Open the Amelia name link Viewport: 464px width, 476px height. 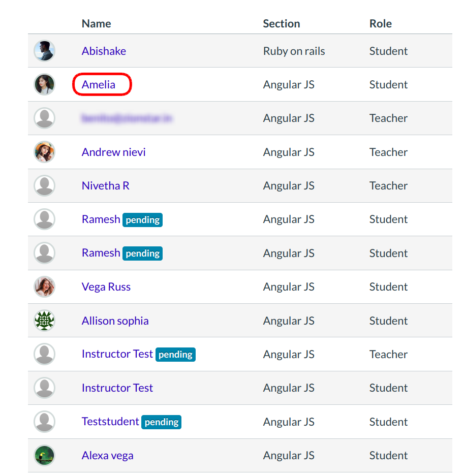[99, 84]
